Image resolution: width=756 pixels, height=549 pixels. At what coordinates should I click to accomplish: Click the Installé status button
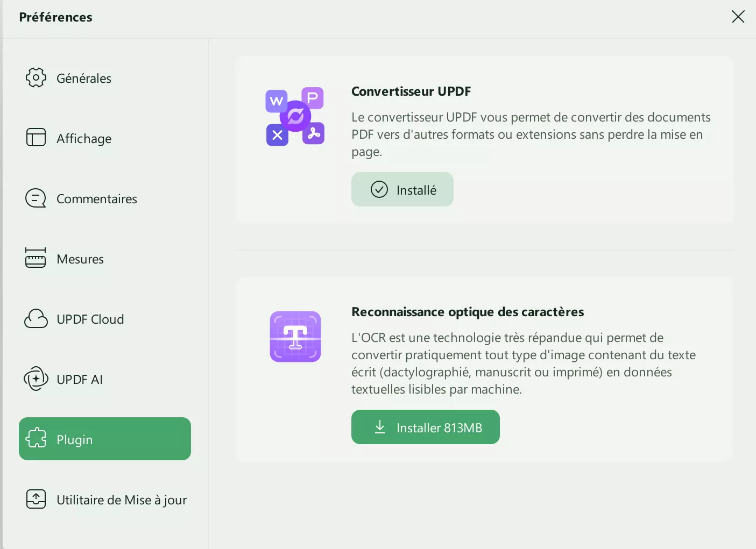coord(402,189)
